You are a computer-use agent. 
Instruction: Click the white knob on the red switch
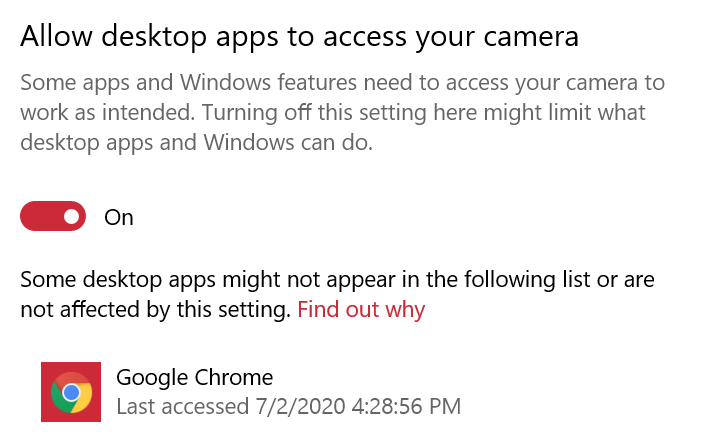click(71, 216)
